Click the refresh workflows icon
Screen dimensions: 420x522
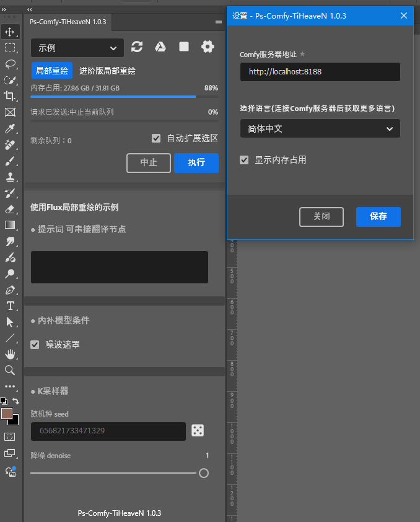tap(137, 46)
